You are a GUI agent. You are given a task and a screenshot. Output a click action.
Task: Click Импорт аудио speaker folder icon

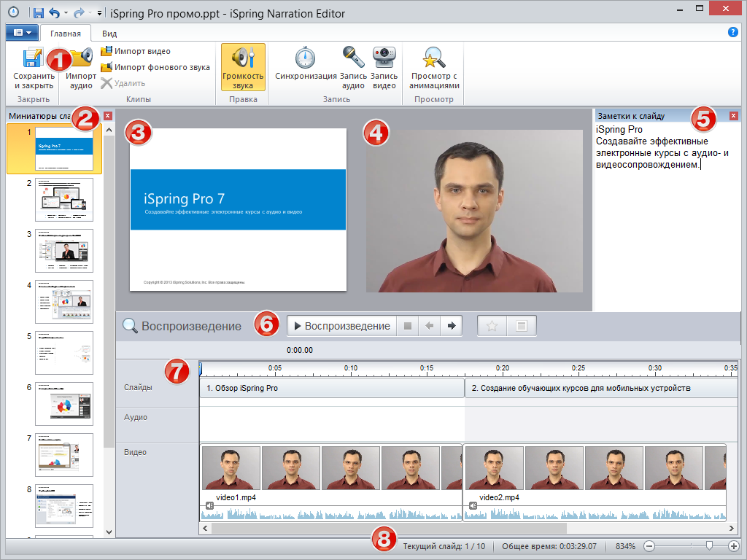click(x=81, y=58)
